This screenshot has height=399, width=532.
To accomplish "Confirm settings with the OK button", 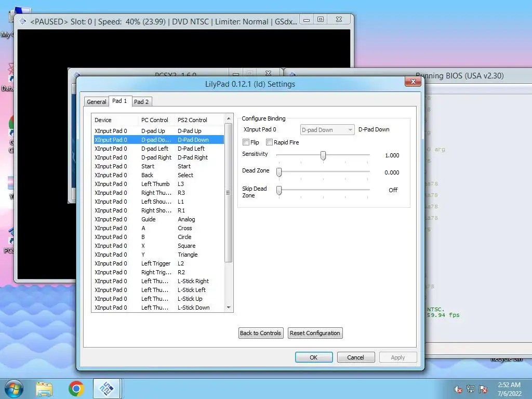I will click(314, 357).
